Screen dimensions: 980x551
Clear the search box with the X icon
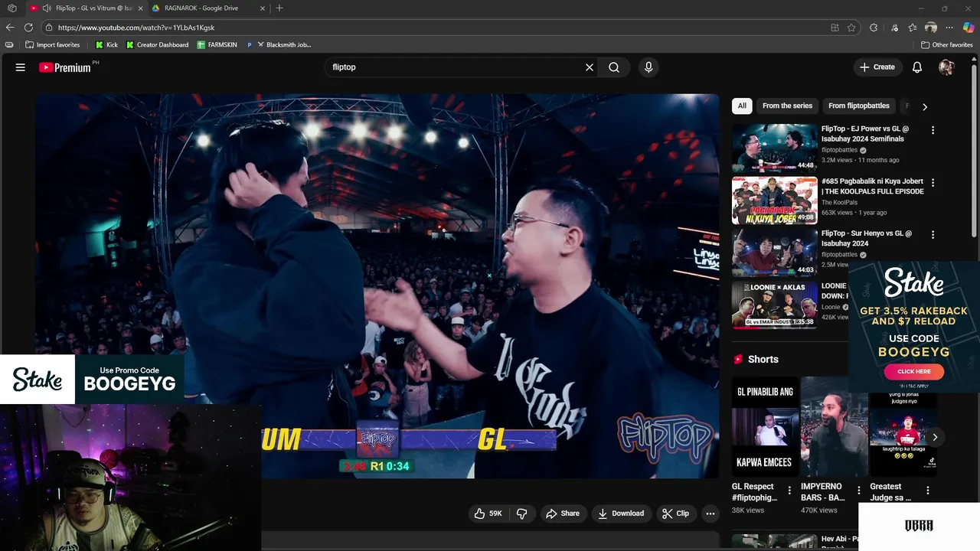pyautogui.click(x=590, y=67)
